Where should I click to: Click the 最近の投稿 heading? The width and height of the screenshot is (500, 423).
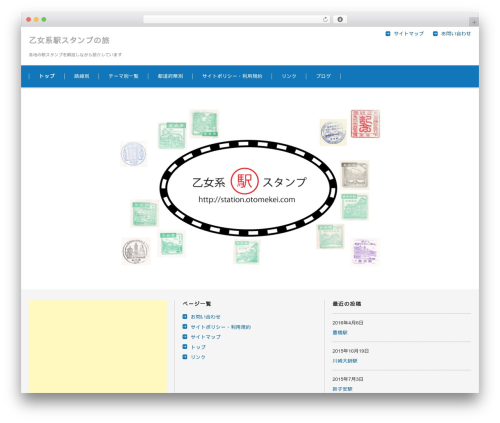pyautogui.click(x=347, y=304)
